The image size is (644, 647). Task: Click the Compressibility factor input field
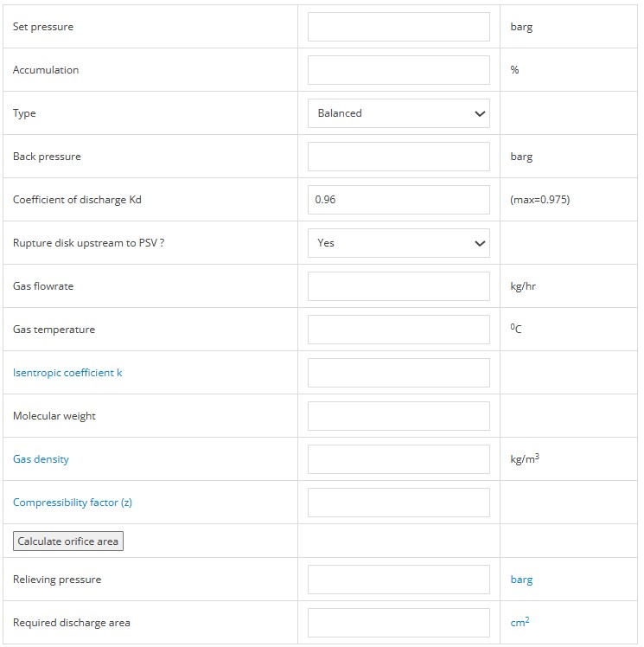[399, 503]
